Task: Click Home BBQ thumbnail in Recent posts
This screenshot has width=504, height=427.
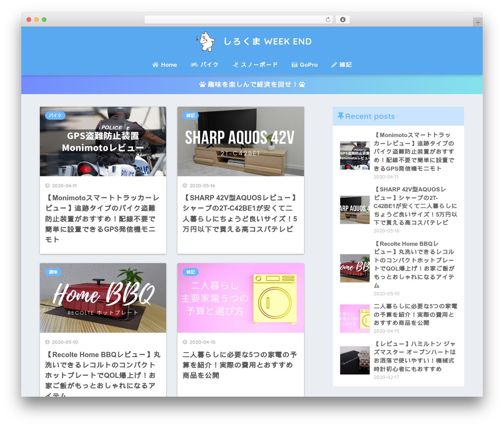Action: tap(355, 268)
